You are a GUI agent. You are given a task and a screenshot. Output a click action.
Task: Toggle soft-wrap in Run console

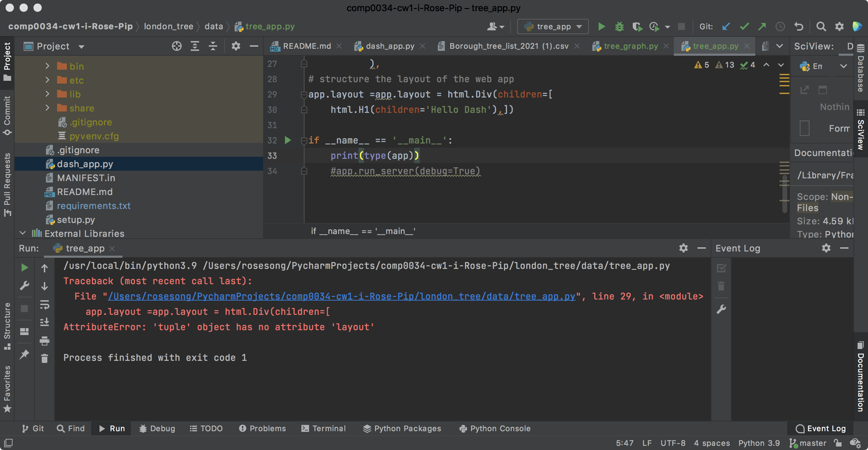pos(45,305)
